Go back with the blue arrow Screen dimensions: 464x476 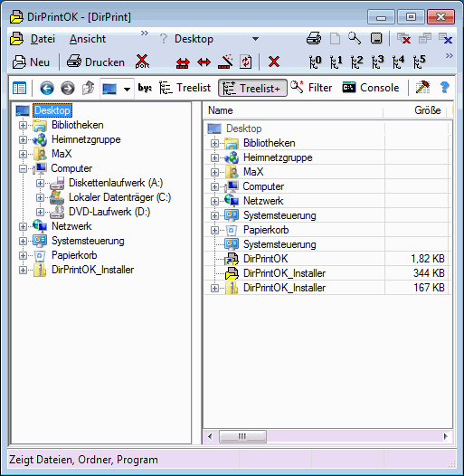coord(47,88)
